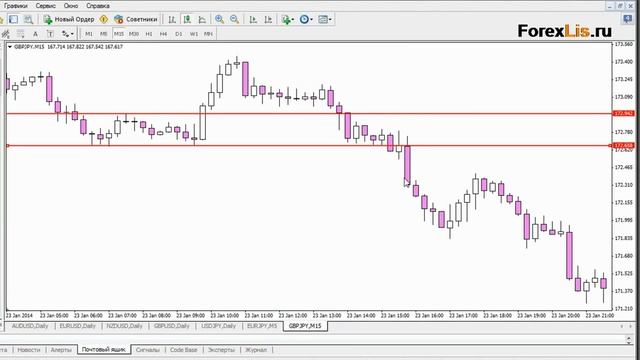
Task: Switch to AUDUSD,Daily chart tab
Action: coord(30,326)
